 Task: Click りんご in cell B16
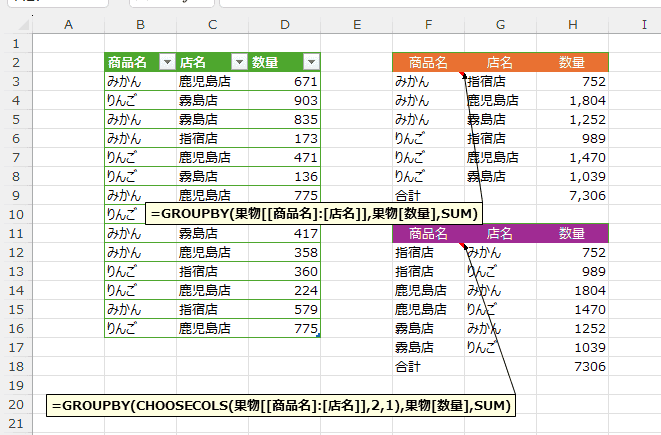click(140, 328)
